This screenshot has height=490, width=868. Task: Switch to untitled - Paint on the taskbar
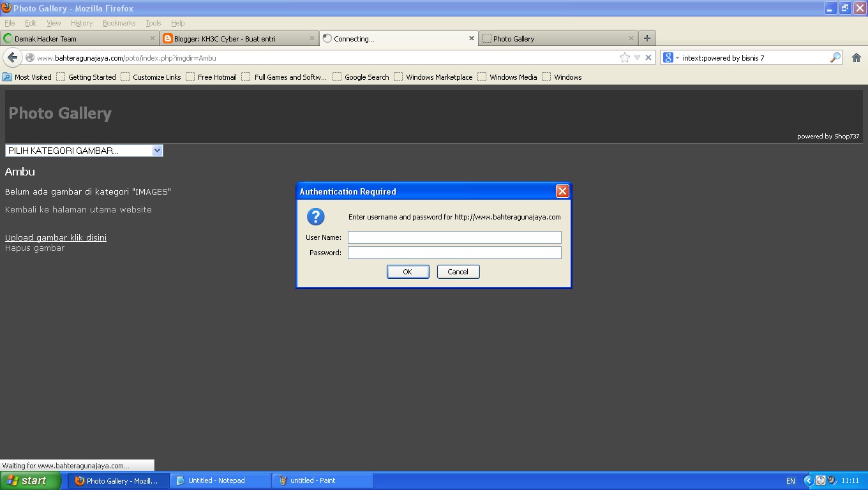click(322, 480)
